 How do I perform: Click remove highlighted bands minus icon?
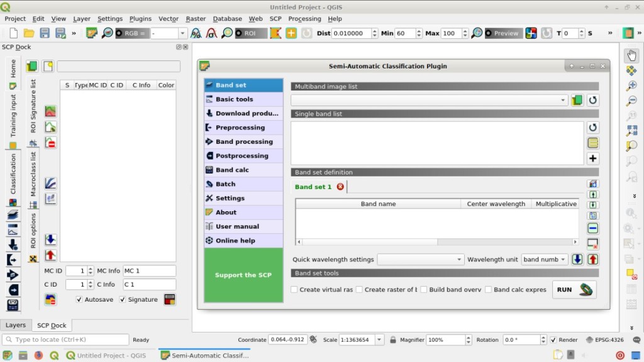(x=592, y=228)
